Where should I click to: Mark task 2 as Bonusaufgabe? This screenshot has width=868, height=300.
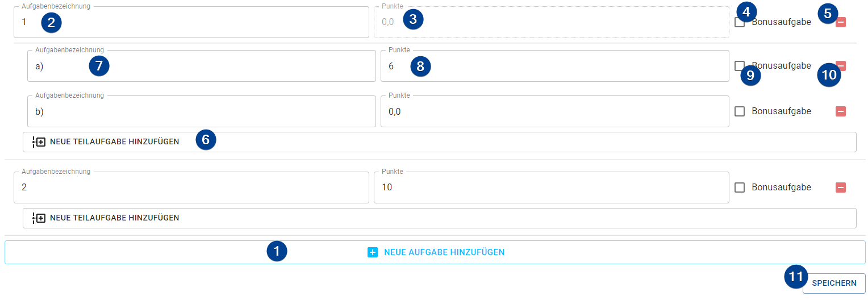pos(740,188)
